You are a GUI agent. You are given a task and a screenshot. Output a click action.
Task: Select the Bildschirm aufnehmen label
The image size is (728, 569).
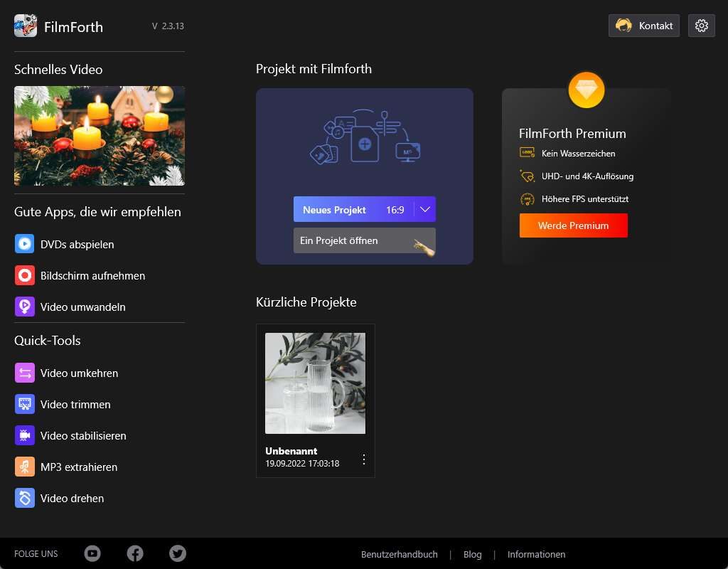93,275
